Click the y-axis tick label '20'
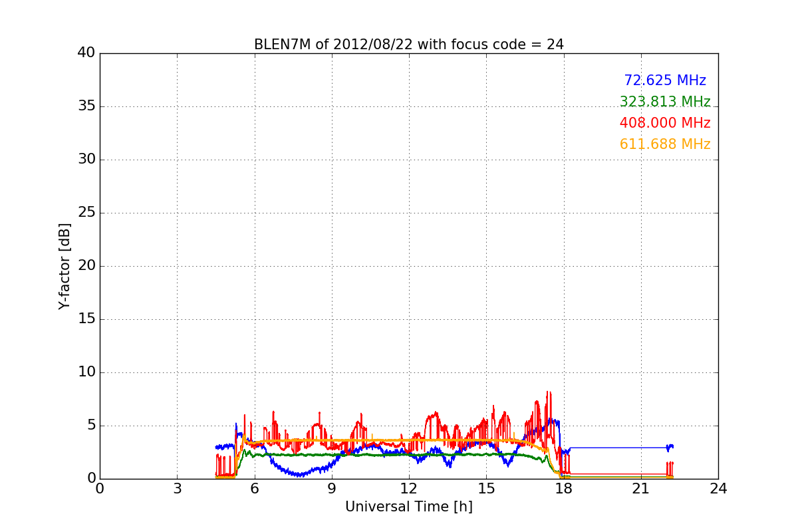798x532 pixels. point(86,266)
